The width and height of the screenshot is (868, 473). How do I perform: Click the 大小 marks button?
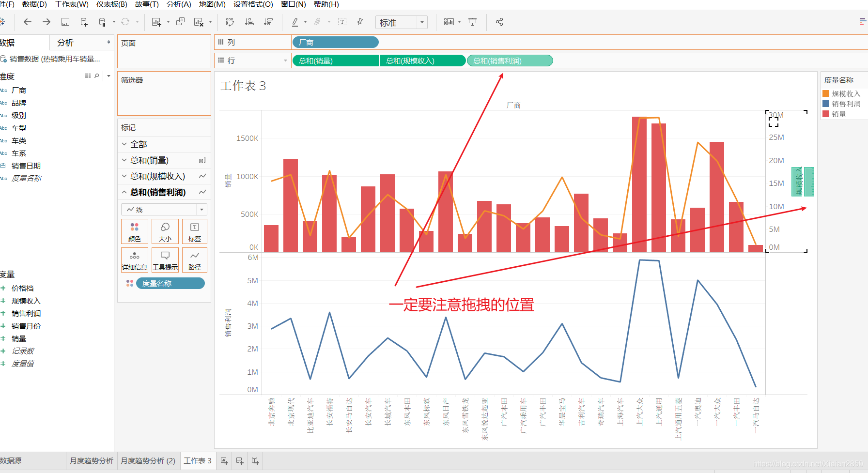click(165, 231)
